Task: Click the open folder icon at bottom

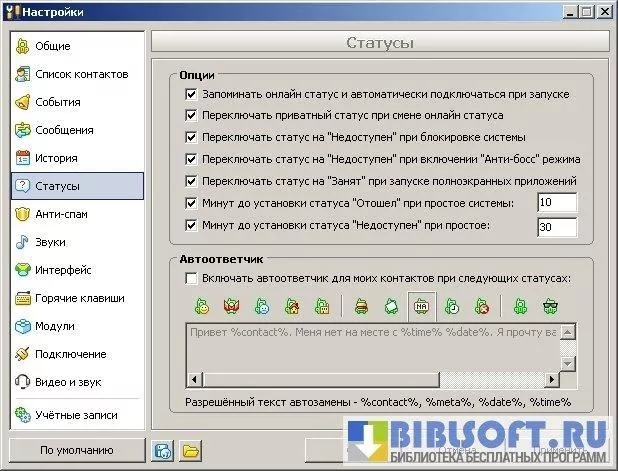Action: coord(189,450)
